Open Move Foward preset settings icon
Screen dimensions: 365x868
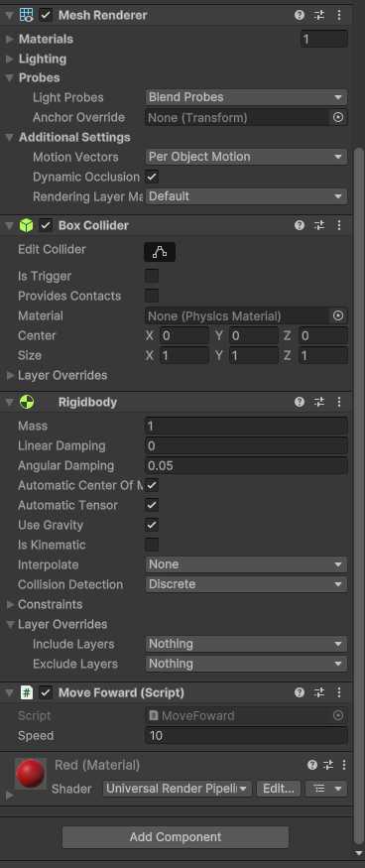pyautogui.click(x=319, y=692)
